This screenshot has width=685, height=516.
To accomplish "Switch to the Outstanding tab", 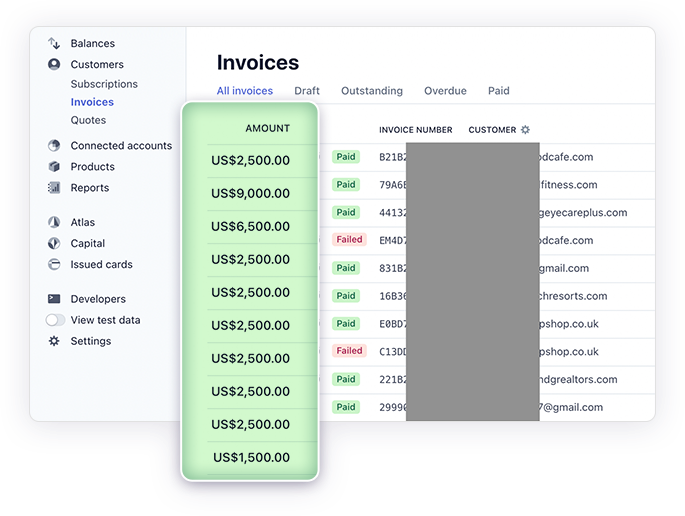I will [x=372, y=91].
